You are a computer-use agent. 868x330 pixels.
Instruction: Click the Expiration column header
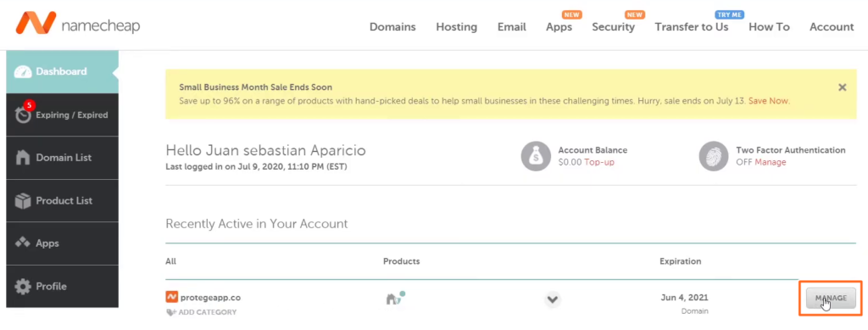click(681, 261)
